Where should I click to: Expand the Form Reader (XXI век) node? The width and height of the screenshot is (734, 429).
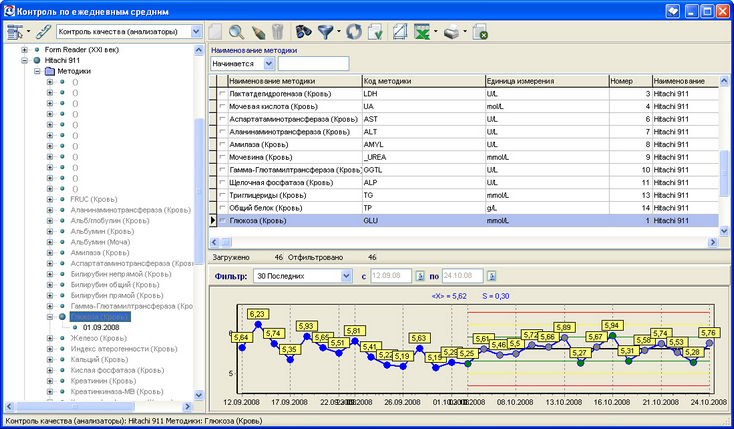pos(24,48)
